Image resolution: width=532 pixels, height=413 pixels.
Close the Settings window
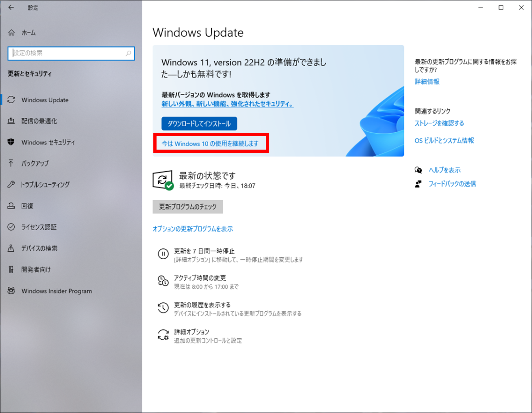[x=521, y=8]
